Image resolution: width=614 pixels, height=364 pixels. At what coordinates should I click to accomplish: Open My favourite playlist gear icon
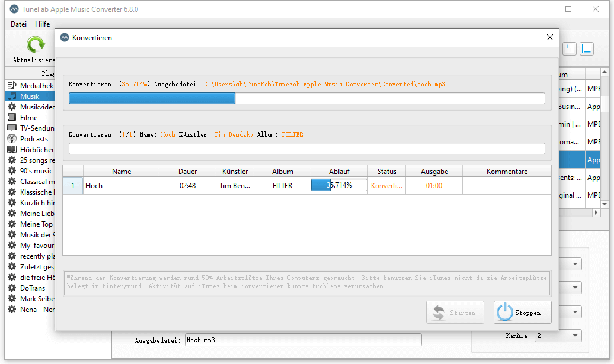(x=12, y=245)
